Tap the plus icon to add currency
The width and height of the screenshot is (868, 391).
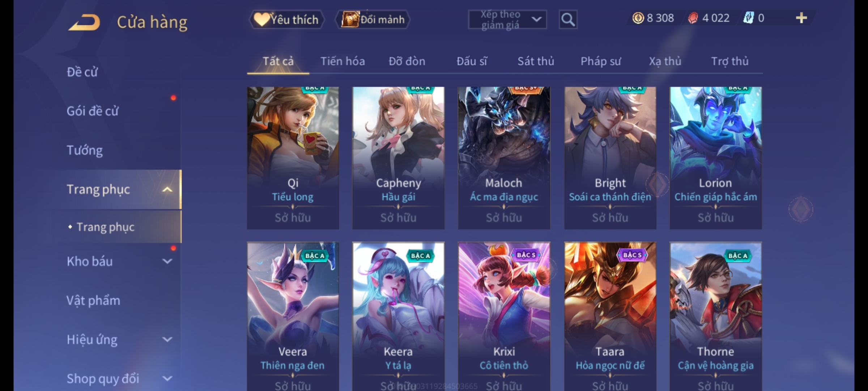click(x=801, y=18)
